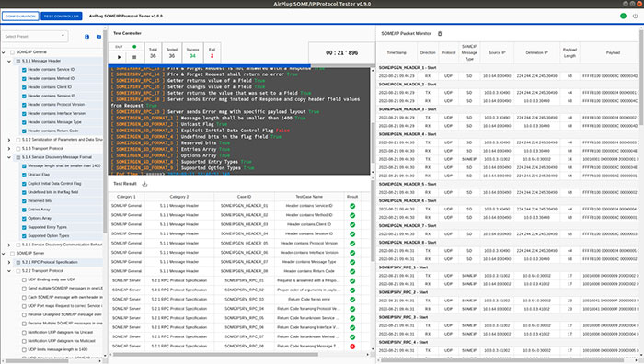Image resolution: width=644 pixels, height=364 pixels.
Task: Click the result icon for SOMEIPGEN_HEADER_08
Action: (x=352, y=272)
